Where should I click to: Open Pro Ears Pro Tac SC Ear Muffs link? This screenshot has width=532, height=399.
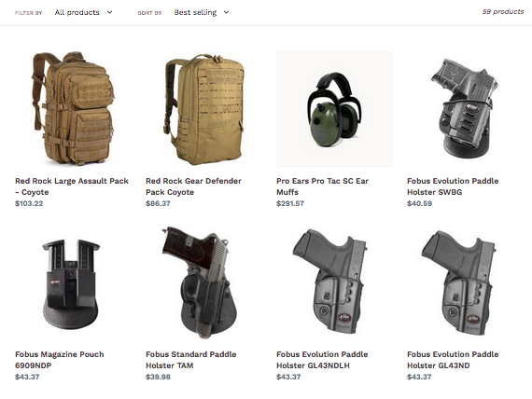click(x=322, y=186)
